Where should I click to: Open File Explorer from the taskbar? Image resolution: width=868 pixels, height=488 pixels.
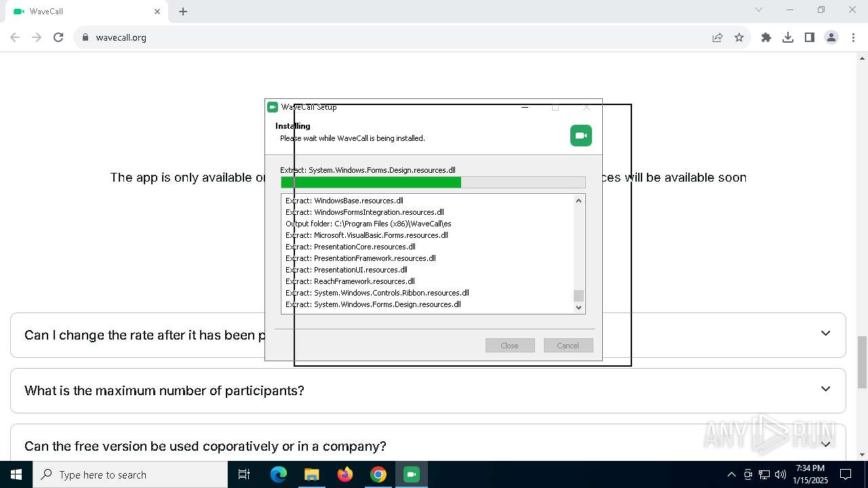coord(311,474)
